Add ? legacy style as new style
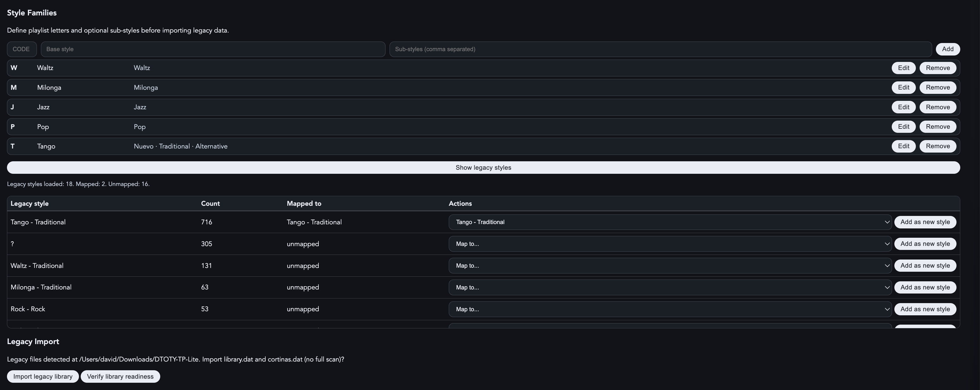The height and width of the screenshot is (390, 980). point(925,244)
